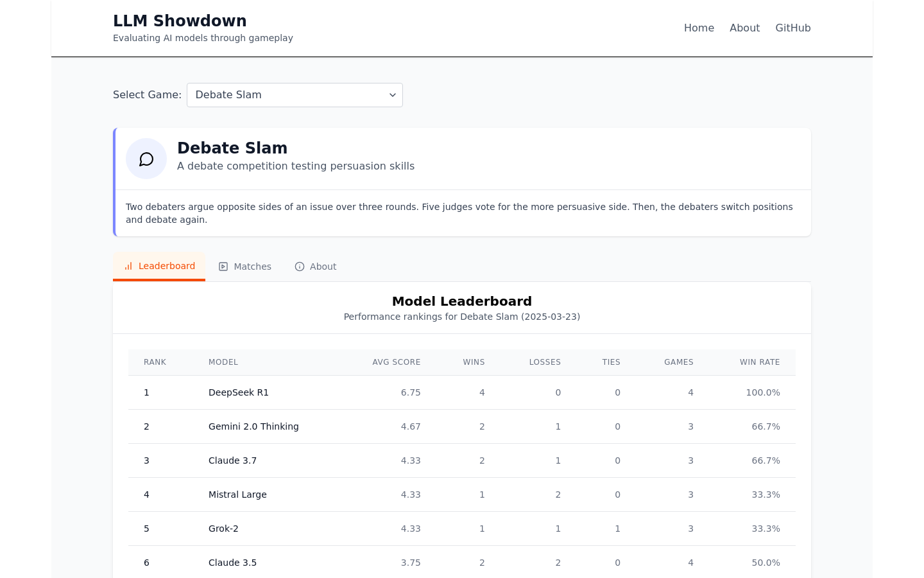Click the Matches play icon
Image resolution: width=924 pixels, height=578 pixels.
[223, 267]
